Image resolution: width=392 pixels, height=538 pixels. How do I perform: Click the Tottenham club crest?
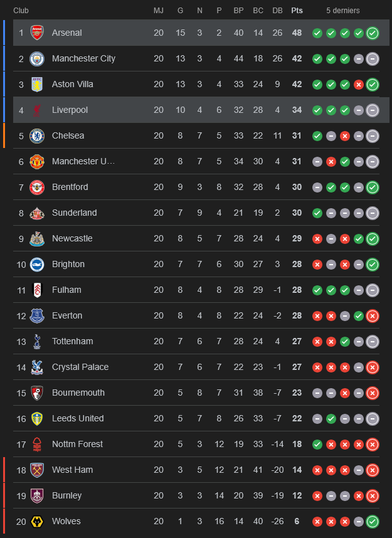(37, 341)
